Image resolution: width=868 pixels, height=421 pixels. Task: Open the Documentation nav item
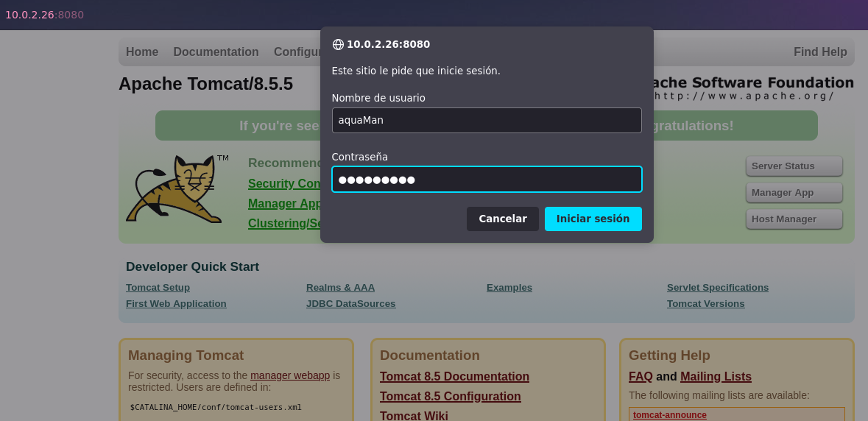click(x=216, y=52)
